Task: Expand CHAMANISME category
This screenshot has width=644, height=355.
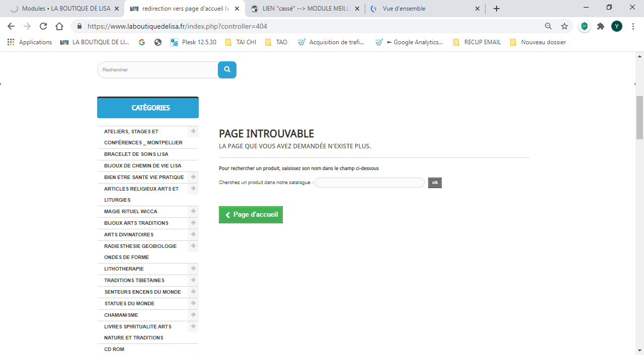Action: [193, 315]
